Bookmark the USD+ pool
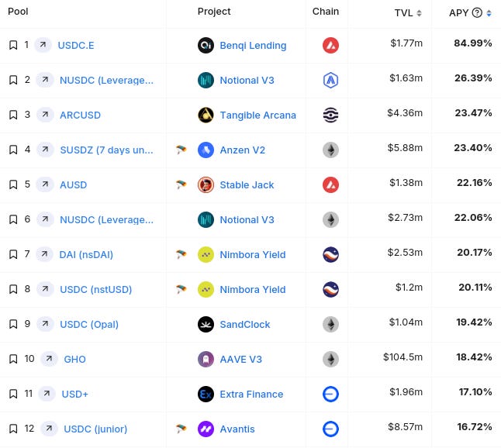Viewport: 501px width, 448px height. point(13,394)
